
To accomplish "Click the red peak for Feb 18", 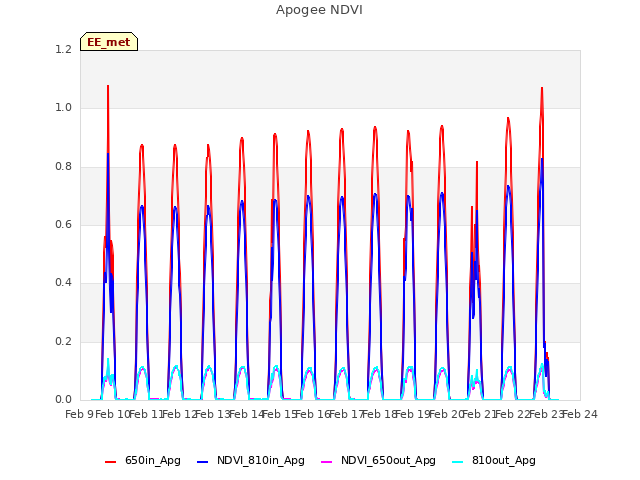I will coord(375,128).
